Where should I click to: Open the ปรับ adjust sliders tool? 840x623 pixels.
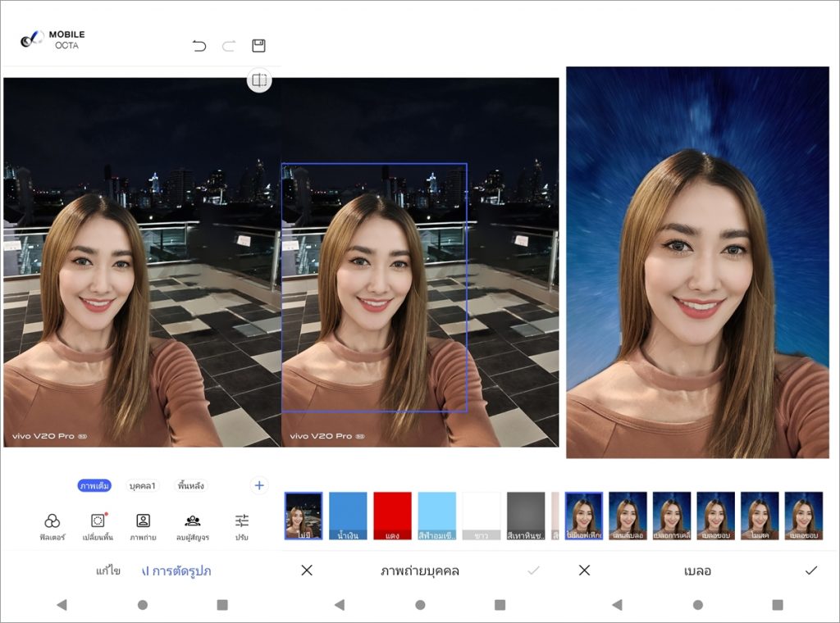coord(241,526)
